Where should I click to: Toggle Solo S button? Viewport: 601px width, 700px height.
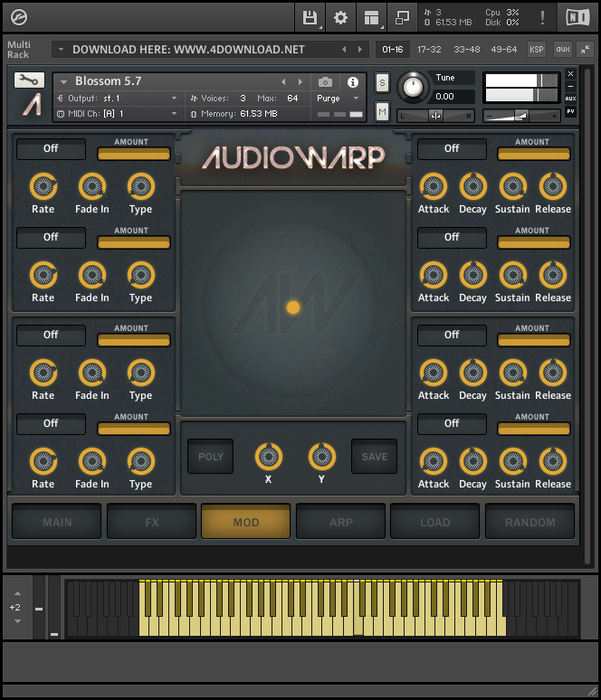coord(382,82)
